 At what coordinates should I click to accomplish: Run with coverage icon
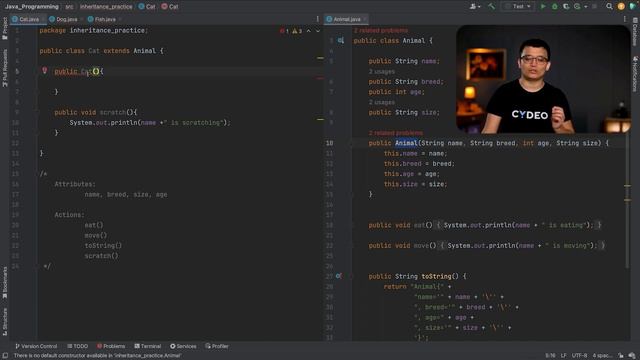click(x=566, y=7)
